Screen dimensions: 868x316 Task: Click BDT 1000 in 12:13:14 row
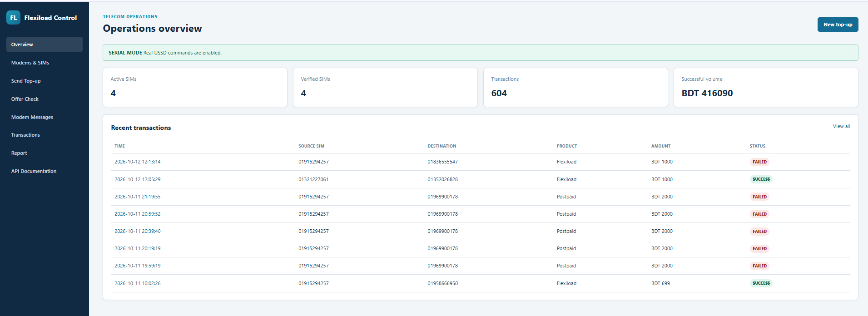pos(662,162)
